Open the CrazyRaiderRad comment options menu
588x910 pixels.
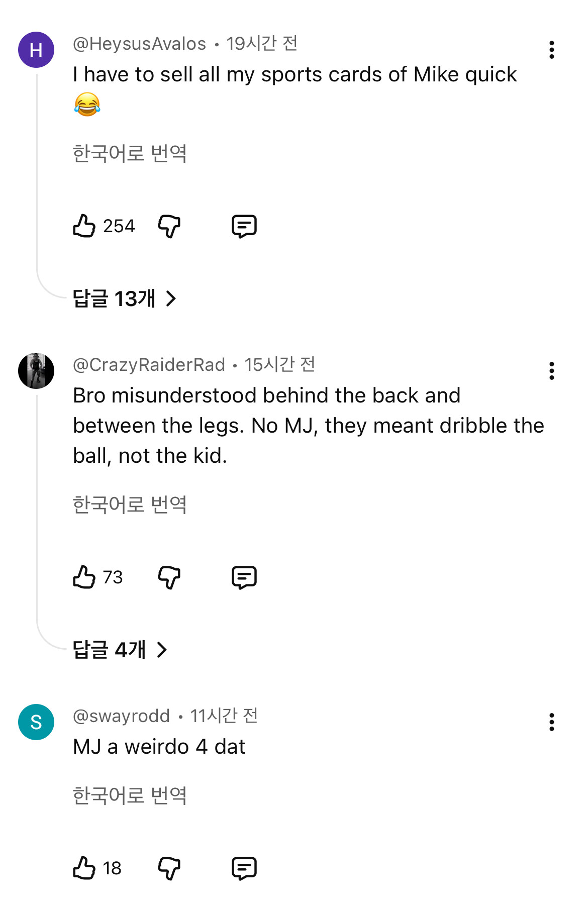pyautogui.click(x=552, y=371)
